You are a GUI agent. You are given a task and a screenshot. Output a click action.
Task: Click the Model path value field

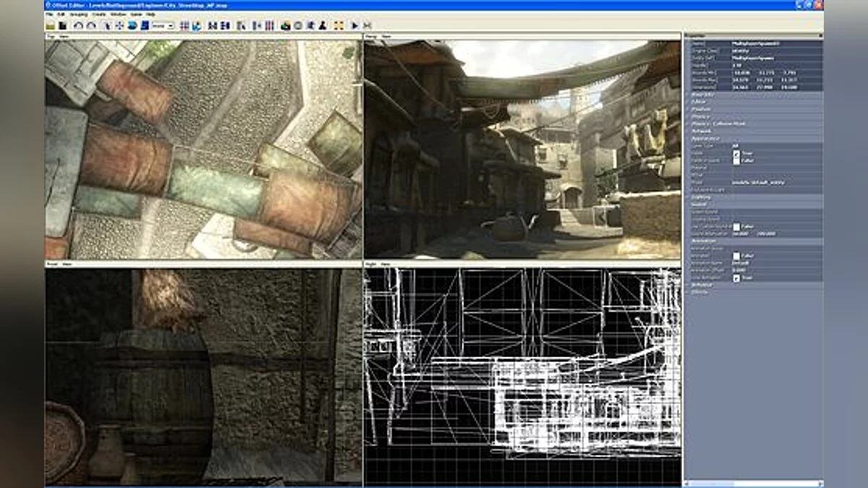(x=777, y=181)
